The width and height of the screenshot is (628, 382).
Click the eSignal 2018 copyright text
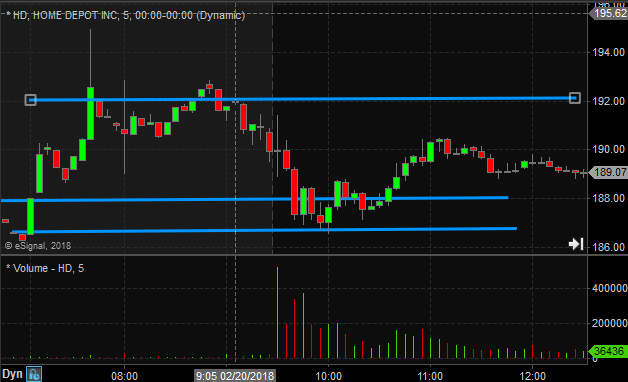pos(38,245)
